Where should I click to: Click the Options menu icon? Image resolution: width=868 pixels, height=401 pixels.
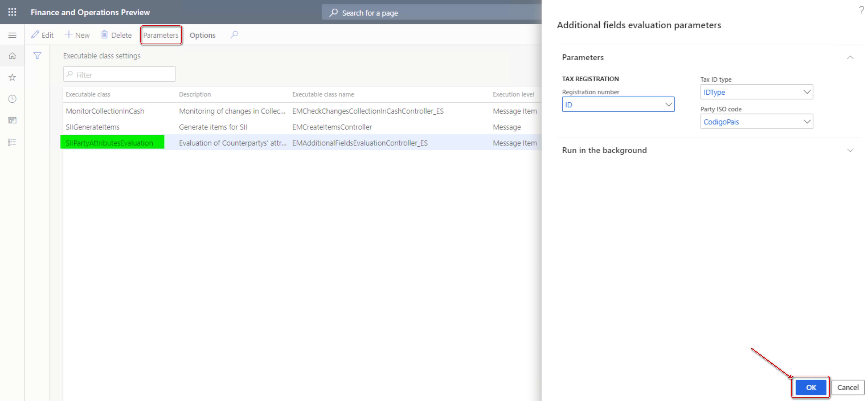[x=203, y=35]
